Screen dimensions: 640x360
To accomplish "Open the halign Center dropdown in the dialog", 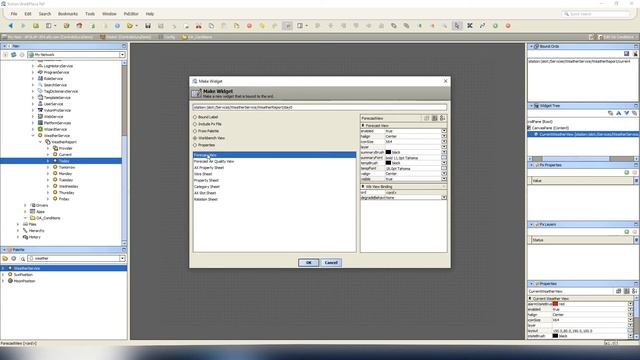I will click(x=444, y=136).
